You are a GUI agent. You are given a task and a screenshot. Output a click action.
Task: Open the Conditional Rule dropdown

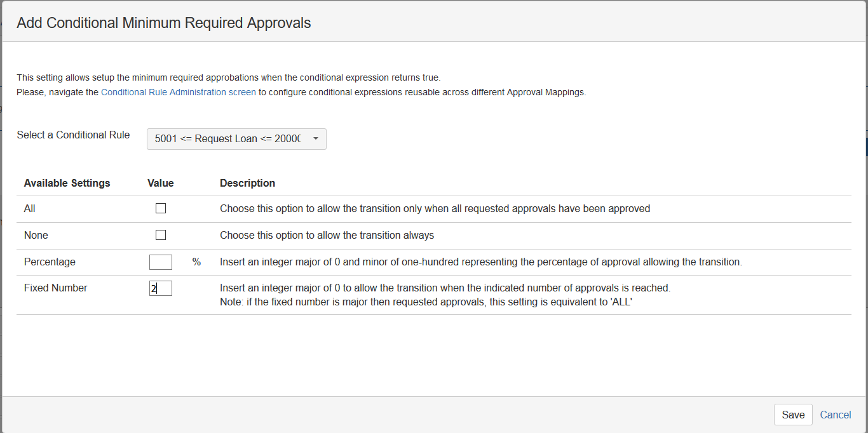(x=236, y=139)
